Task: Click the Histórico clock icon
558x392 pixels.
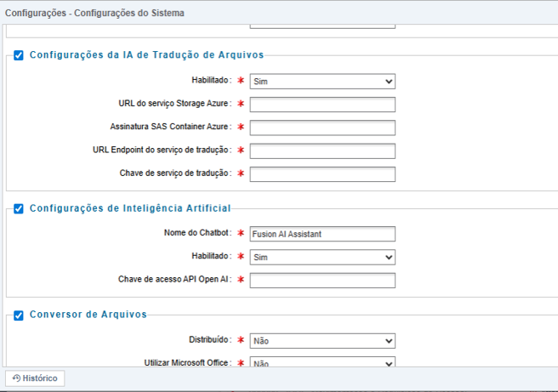Action: 15,378
